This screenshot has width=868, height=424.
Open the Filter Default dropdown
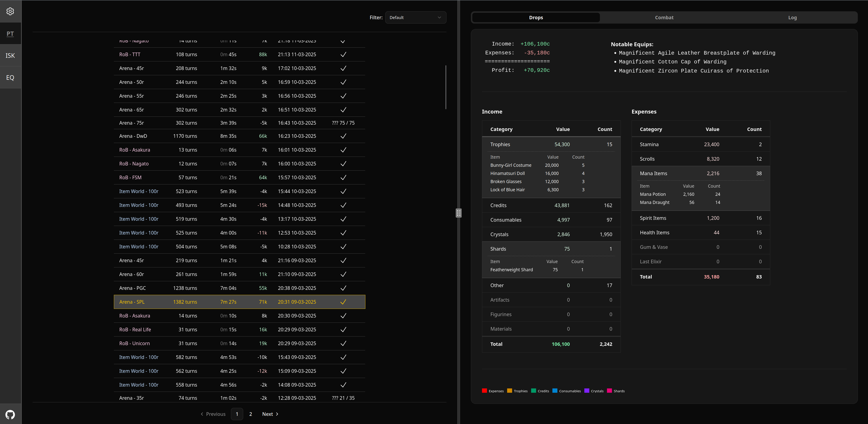pyautogui.click(x=415, y=17)
